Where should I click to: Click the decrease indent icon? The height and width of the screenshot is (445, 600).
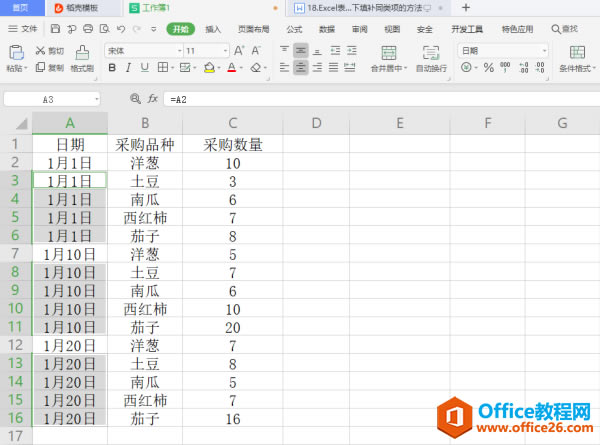click(335, 50)
